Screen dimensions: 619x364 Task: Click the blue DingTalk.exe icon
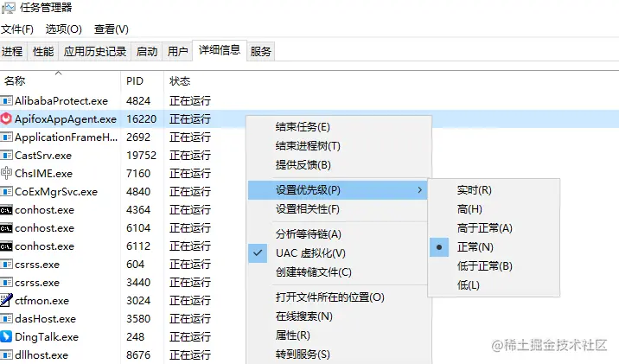tap(6, 336)
